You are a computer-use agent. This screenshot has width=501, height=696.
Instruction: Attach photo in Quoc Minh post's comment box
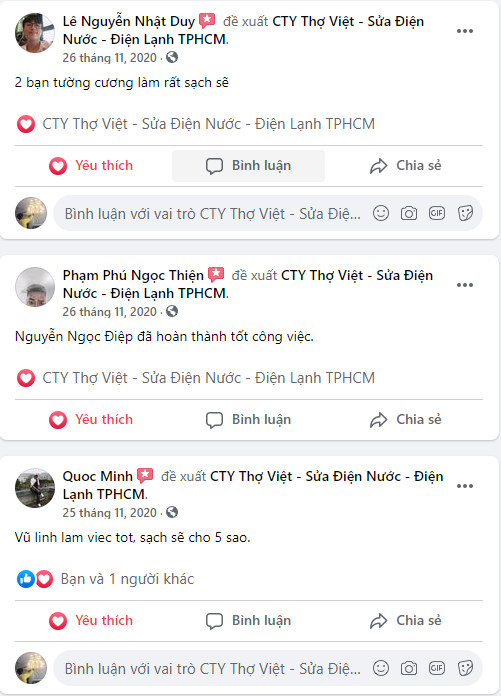click(409, 668)
